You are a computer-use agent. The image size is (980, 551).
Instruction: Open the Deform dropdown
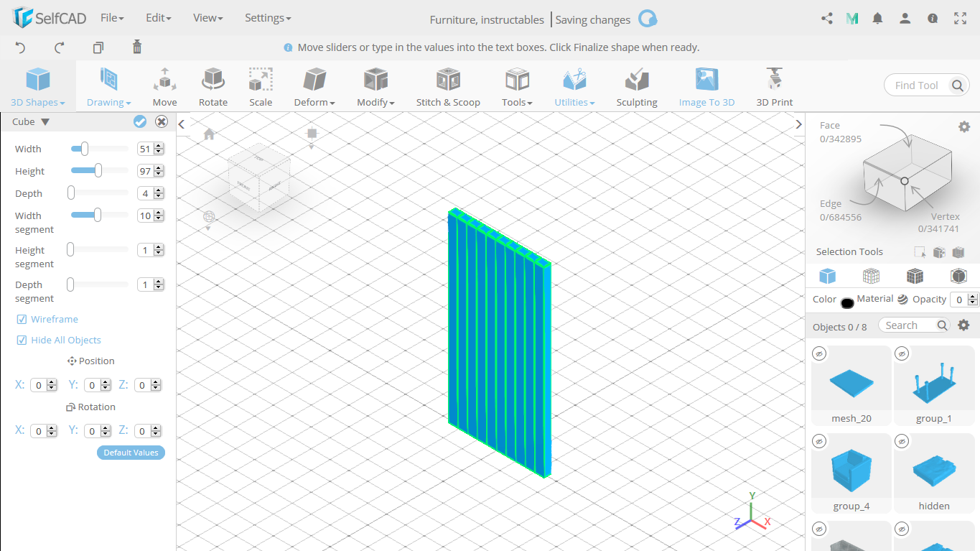314,87
